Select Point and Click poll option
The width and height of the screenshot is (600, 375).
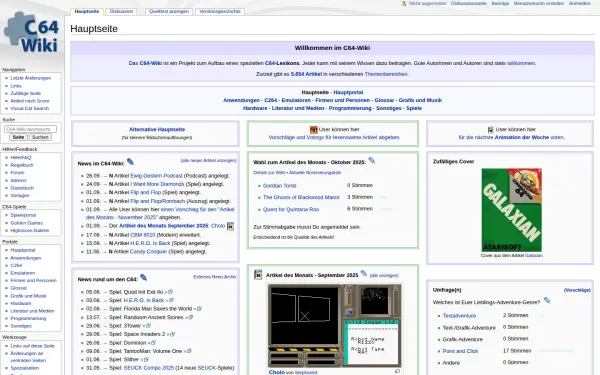(460, 351)
